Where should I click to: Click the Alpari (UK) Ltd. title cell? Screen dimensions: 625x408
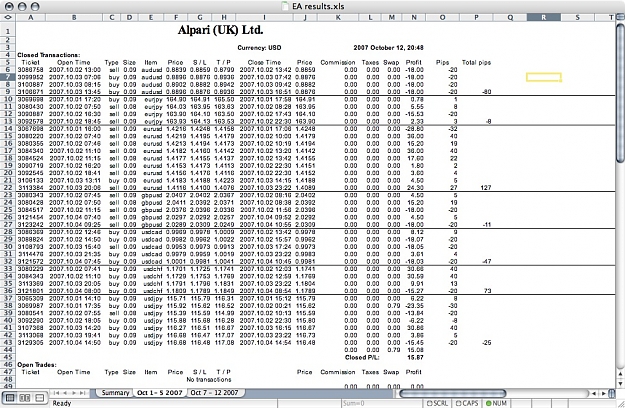point(220,30)
